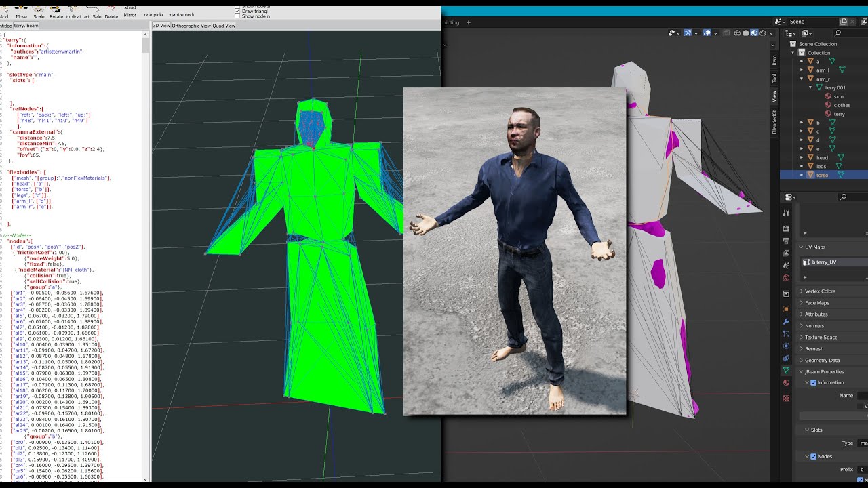The width and height of the screenshot is (868, 488).
Task: Click the Delete tool in the jbeam editor
Action: point(111,12)
